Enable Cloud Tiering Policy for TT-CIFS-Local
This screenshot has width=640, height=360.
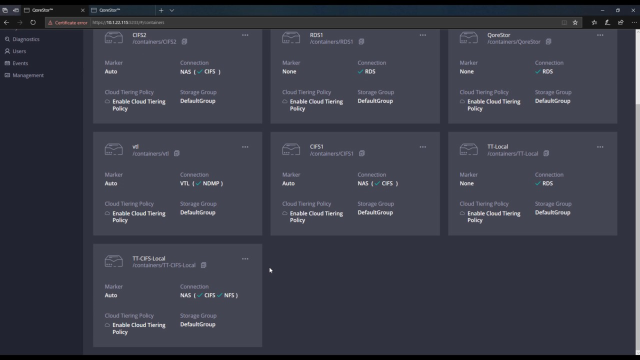click(135, 329)
